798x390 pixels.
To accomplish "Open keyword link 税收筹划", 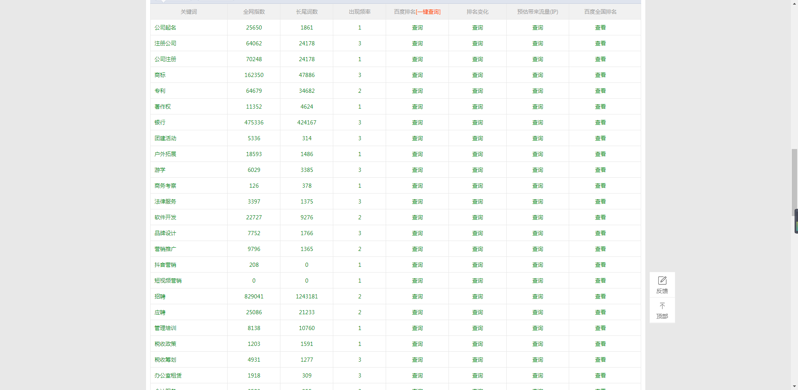I will (x=165, y=359).
